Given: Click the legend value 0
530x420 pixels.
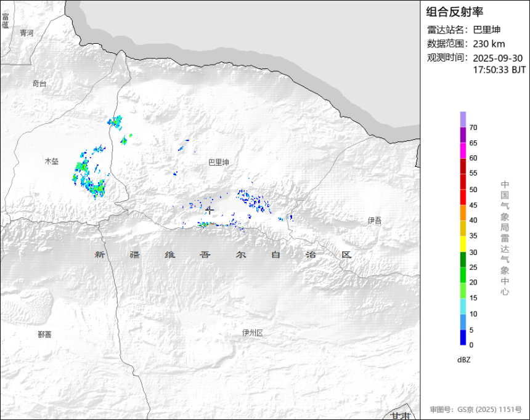Looking at the screenshot, I should 471,345.
